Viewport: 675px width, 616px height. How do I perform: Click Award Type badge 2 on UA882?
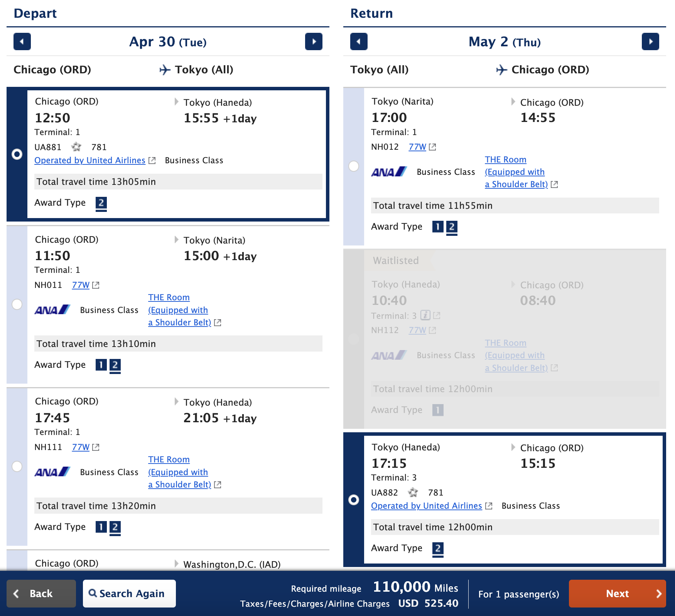pyautogui.click(x=438, y=548)
